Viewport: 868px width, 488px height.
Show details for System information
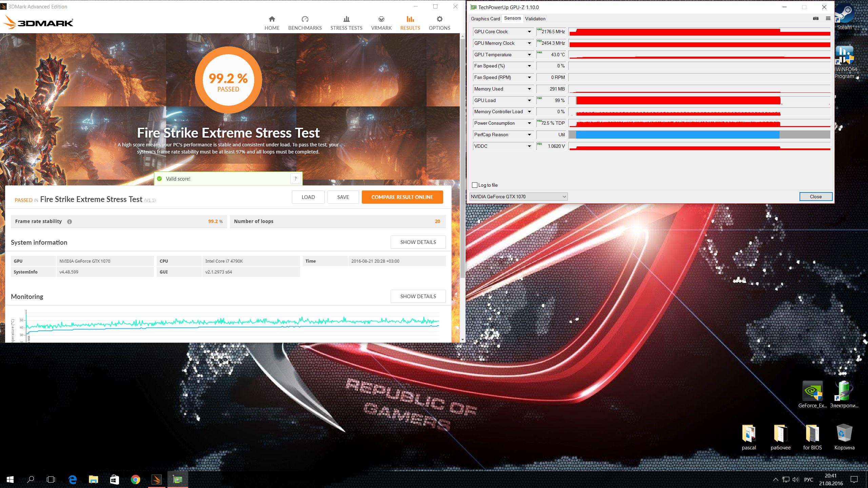(x=418, y=242)
